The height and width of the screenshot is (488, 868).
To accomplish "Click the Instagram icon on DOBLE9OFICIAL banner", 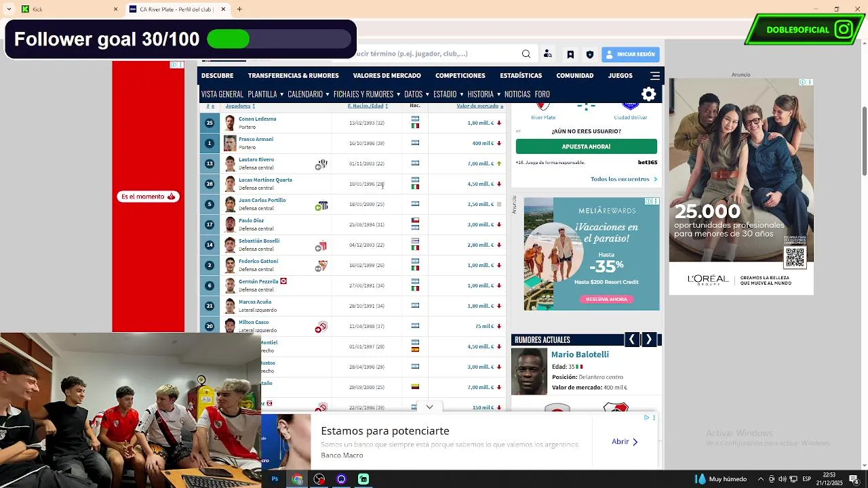I will pos(844,30).
